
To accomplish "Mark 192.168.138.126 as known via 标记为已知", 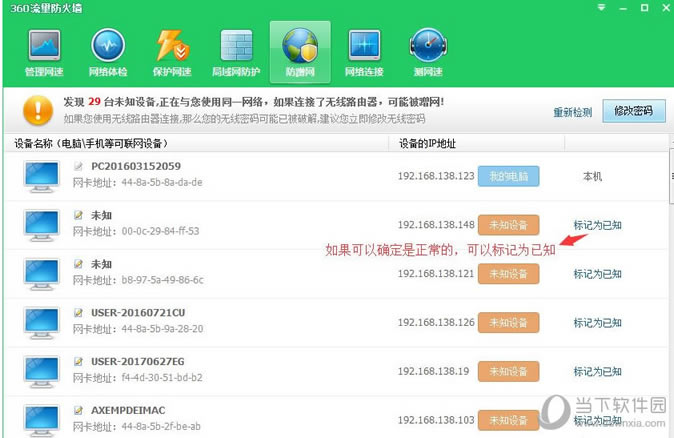I will click(x=597, y=322).
